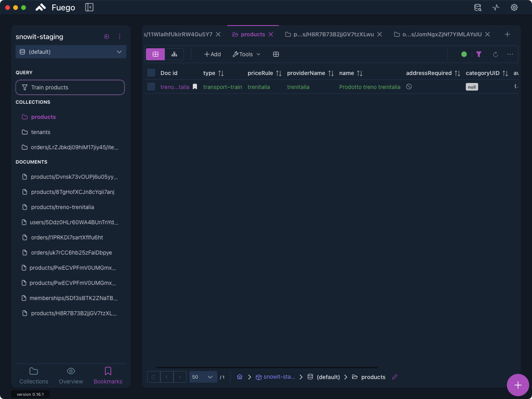Open the column layout grid icon
532x399 pixels.
276,54
